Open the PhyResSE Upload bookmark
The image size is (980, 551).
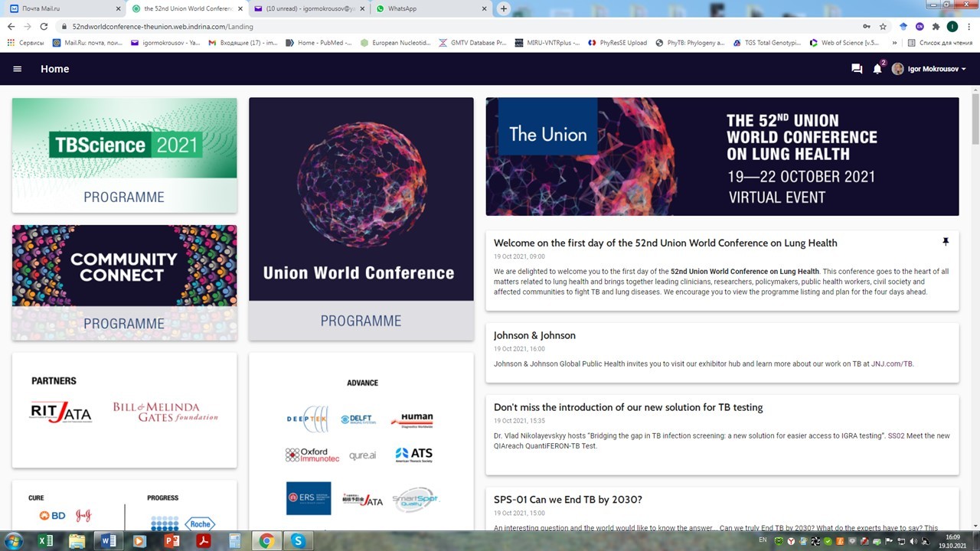point(617,43)
